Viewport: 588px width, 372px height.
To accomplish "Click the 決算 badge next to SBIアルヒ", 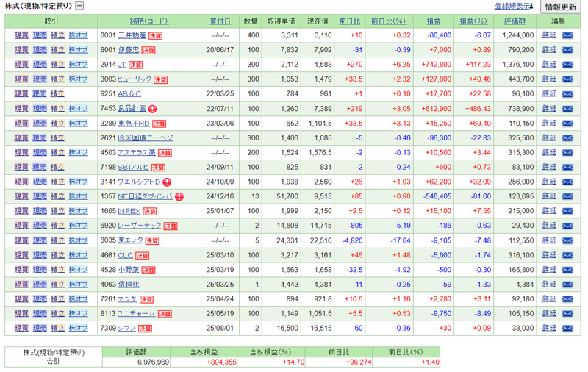I will tap(158, 168).
